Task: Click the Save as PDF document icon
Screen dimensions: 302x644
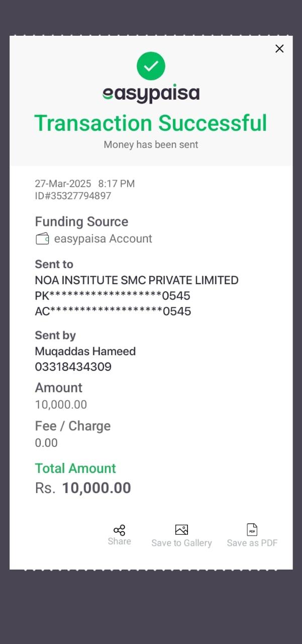Action: (x=252, y=530)
